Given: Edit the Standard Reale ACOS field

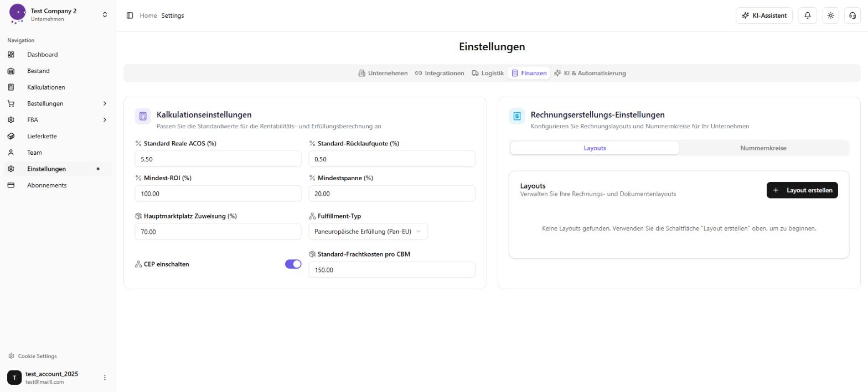Looking at the screenshot, I should click(218, 159).
